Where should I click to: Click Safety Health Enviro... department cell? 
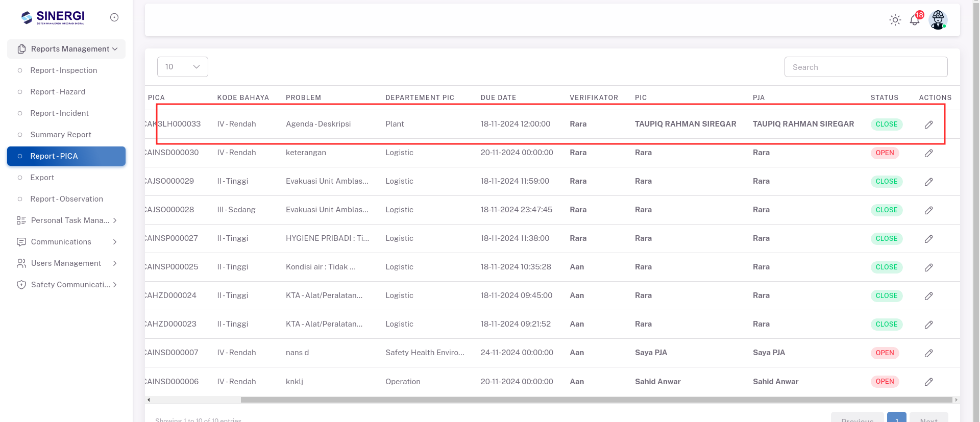pyautogui.click(x=425, y=353)
